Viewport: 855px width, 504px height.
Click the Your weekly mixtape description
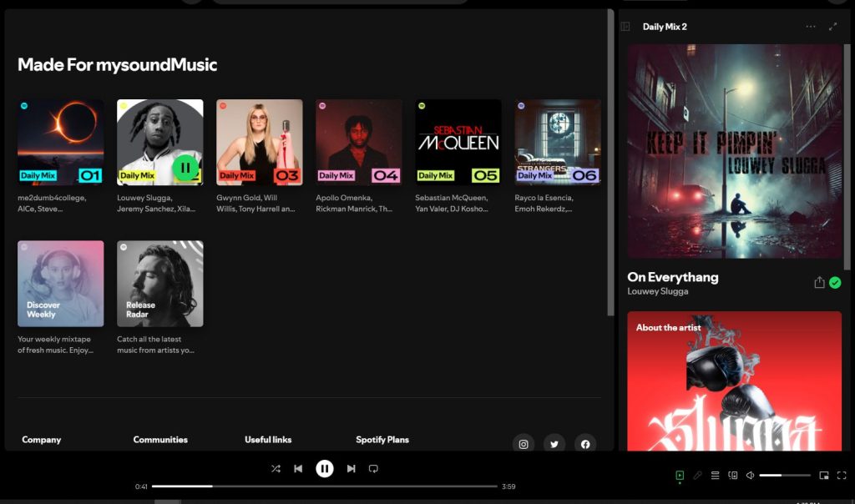coord(55,345)
